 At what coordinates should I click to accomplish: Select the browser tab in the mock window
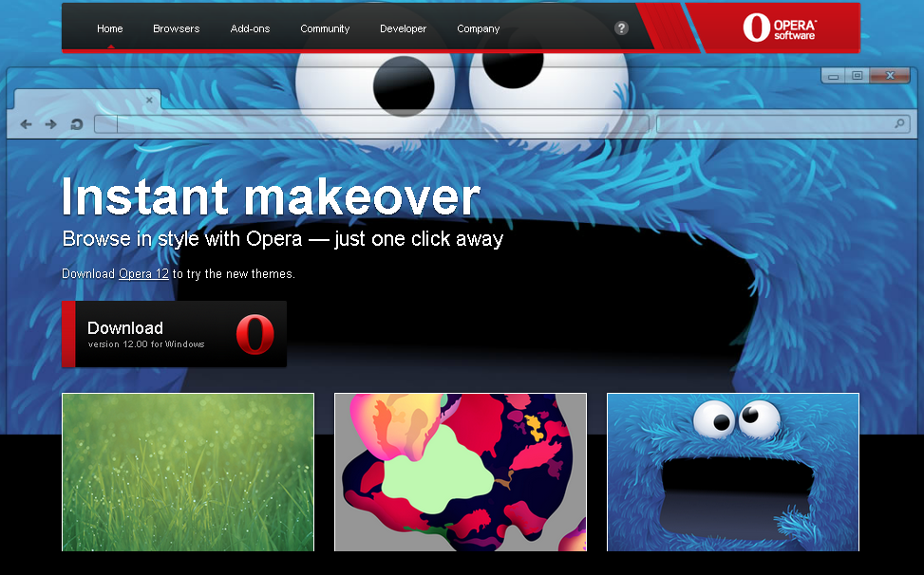[x=81, y=100]
